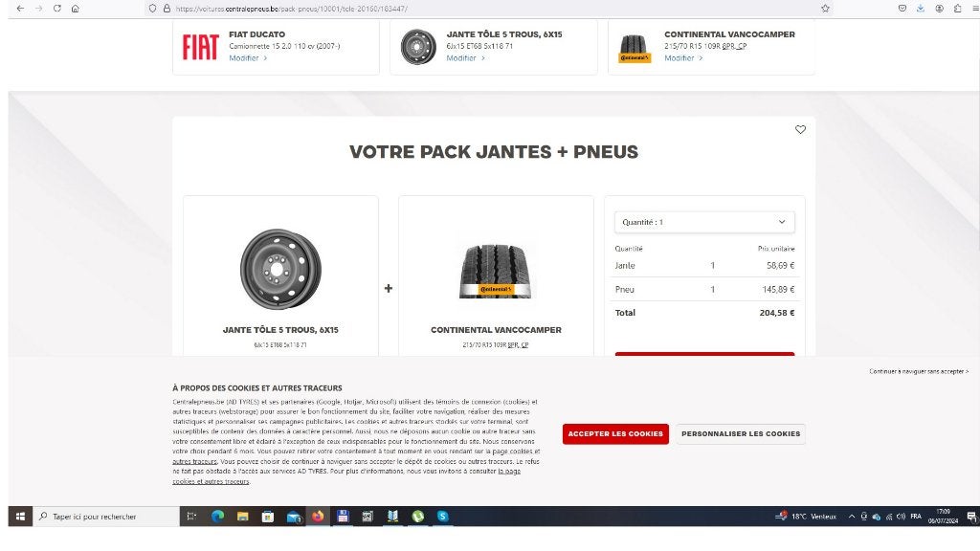Open Microsoft Store from the taskbar
980x551 pixels.
click(x=268, y=516)
